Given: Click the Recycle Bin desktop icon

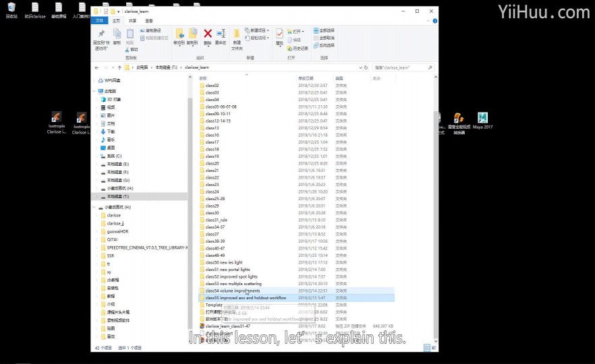Looking at the screenshot, I should coord(11,11).
